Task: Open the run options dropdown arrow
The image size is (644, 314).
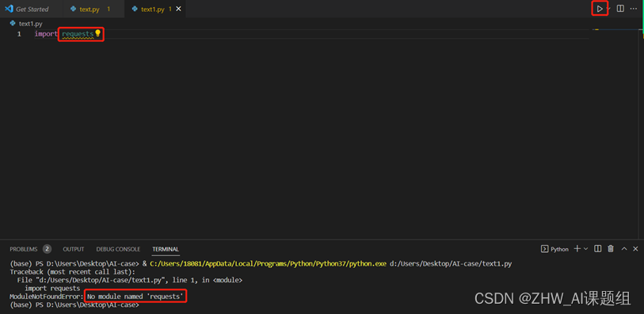Action: point(609,9)
